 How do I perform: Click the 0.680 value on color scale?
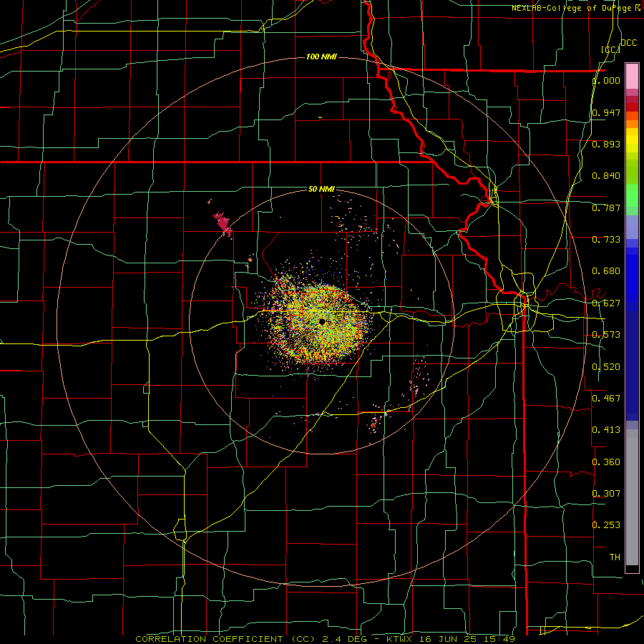(607, 271)
